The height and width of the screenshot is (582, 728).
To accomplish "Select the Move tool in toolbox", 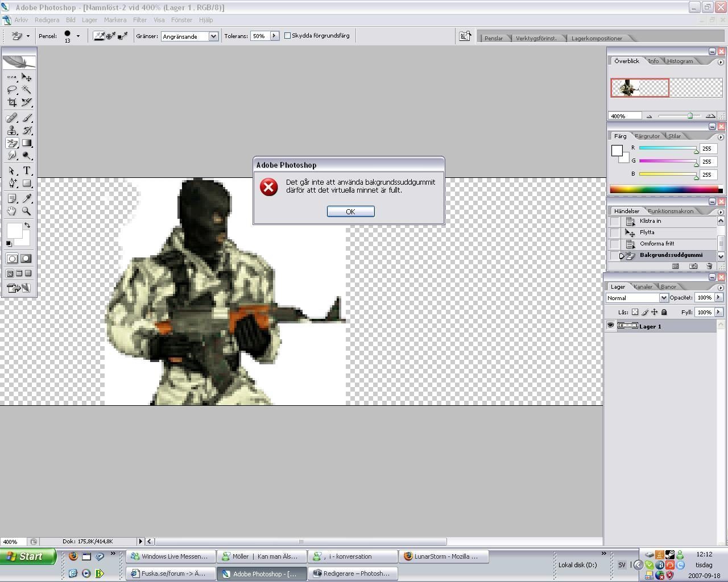I will [x=26, y=77].
